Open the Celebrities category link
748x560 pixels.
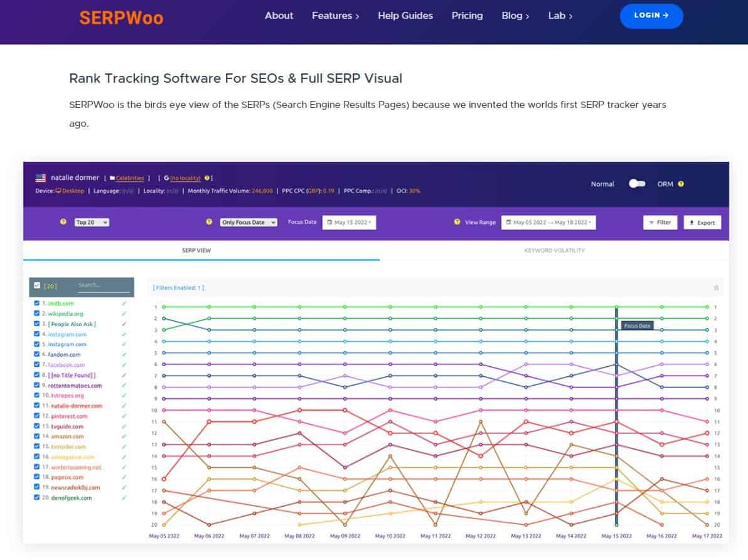(x=130, y=178)
